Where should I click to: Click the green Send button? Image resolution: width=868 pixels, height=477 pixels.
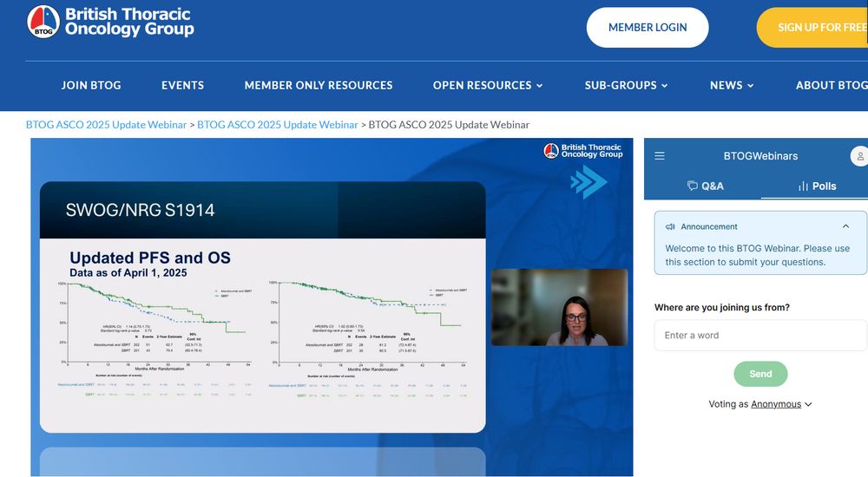760,374
